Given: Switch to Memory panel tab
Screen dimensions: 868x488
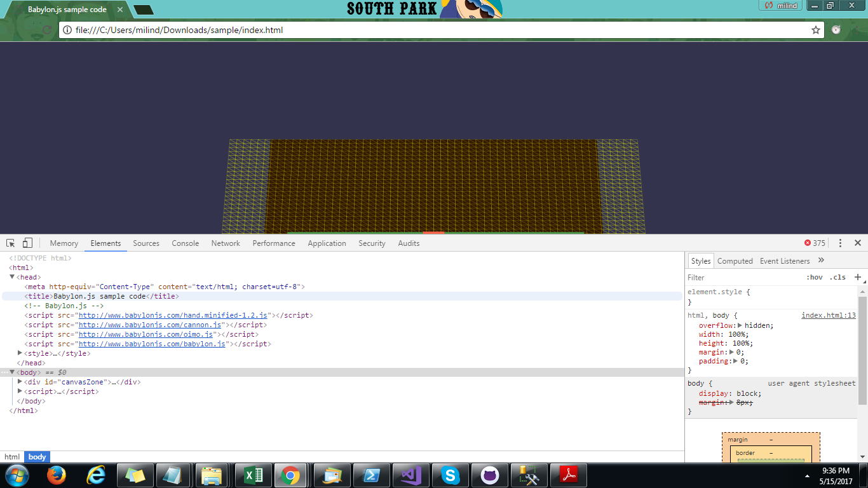Looking at the screenshot, I should point(64,243).
